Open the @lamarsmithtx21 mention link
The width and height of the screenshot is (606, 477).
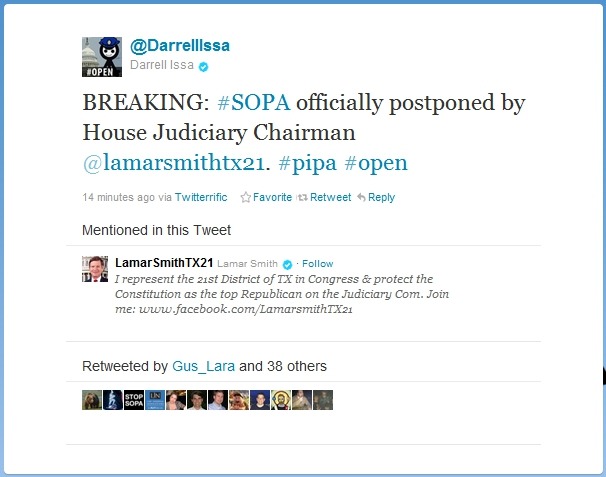[174, 164]
